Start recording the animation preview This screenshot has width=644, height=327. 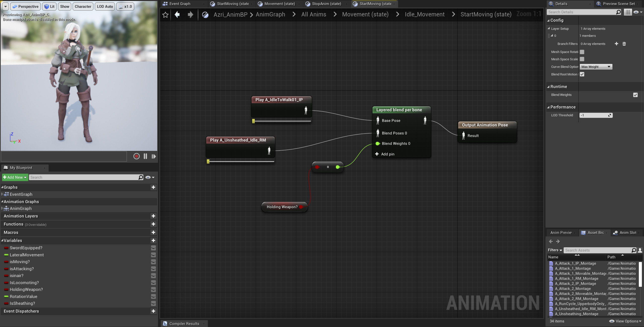[x=136, y=156]
